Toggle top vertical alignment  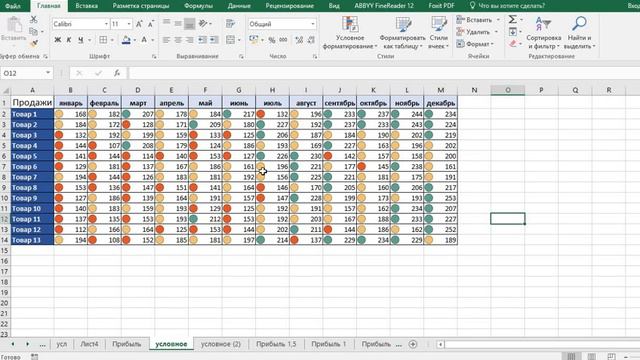click(x=166, y=24)
